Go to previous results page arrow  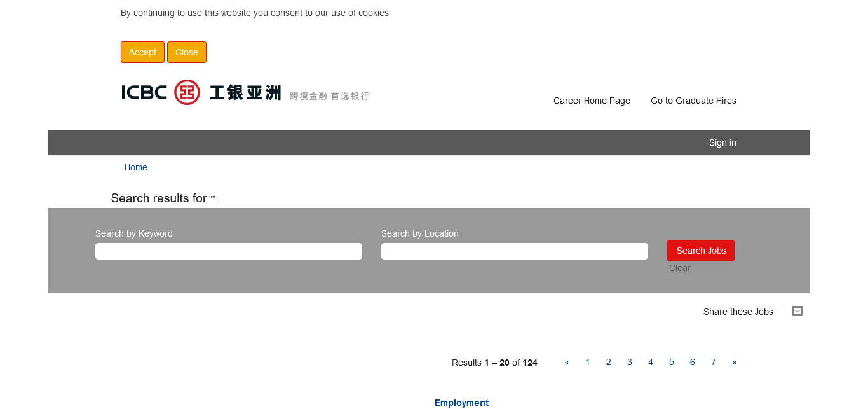pyautogui.click(x=567, y=362)
